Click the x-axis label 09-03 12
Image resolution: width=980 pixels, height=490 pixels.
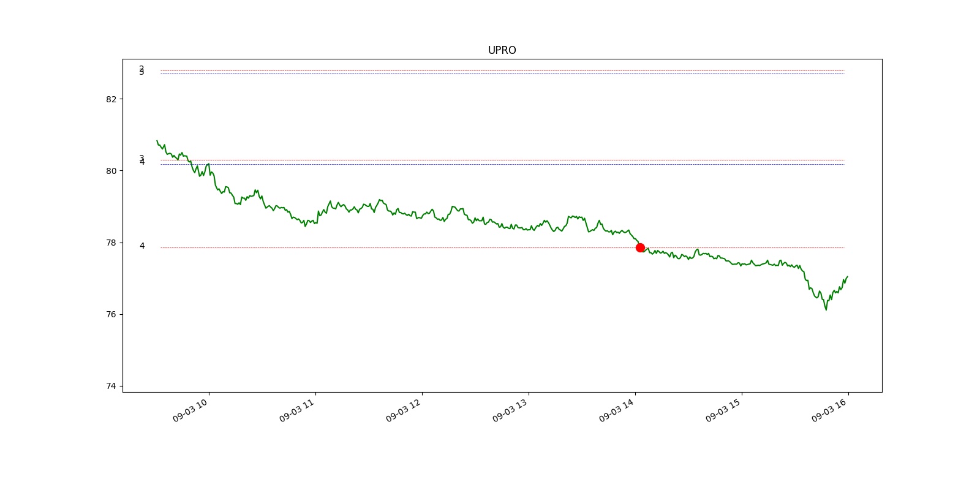point(404,410)
